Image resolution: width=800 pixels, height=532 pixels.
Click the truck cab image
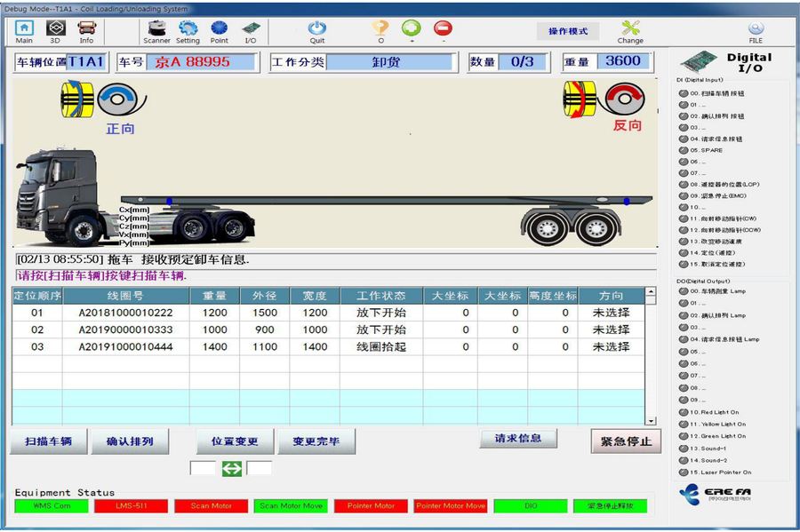pos(59,196)
